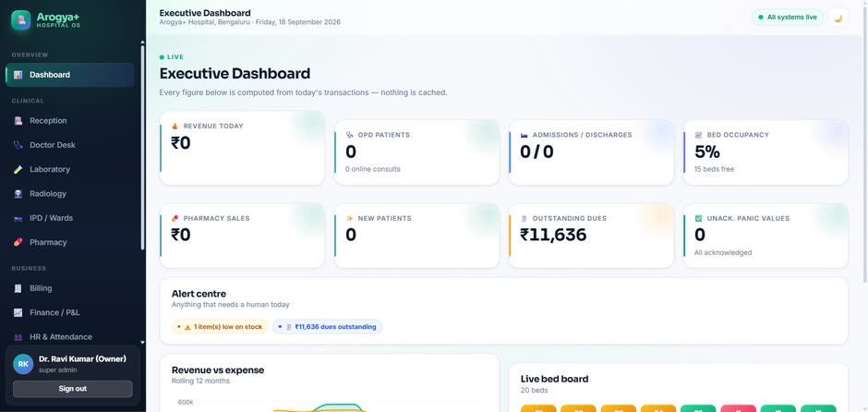The height and width of the screenshot is (412, 868).
Task: Select the Admissions / Discharges card
Action: pyautogui.click(x=591, y=152)
